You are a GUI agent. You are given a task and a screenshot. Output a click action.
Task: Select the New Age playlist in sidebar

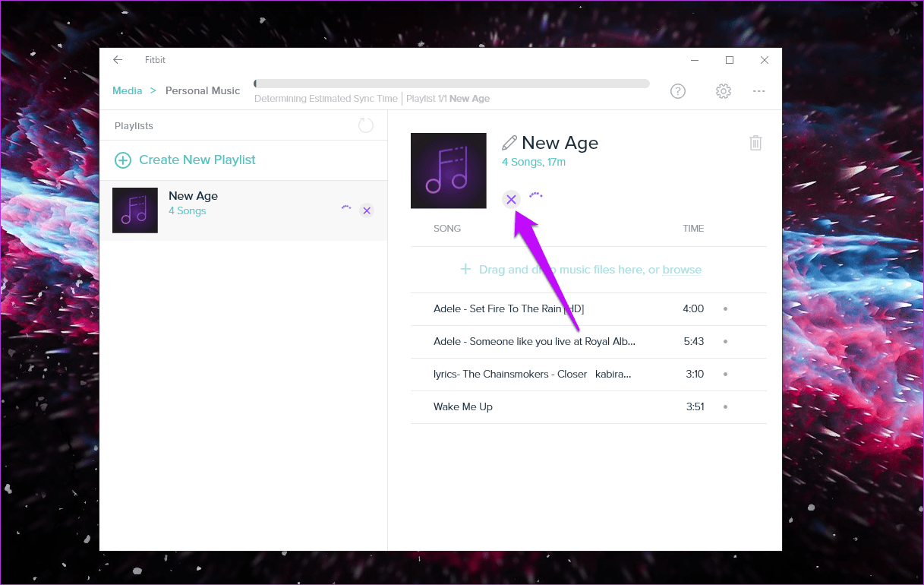coord(244,210)
